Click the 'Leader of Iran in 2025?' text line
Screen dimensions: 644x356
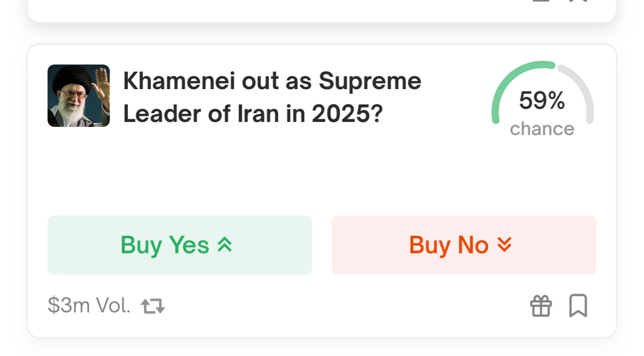(252, 114)
